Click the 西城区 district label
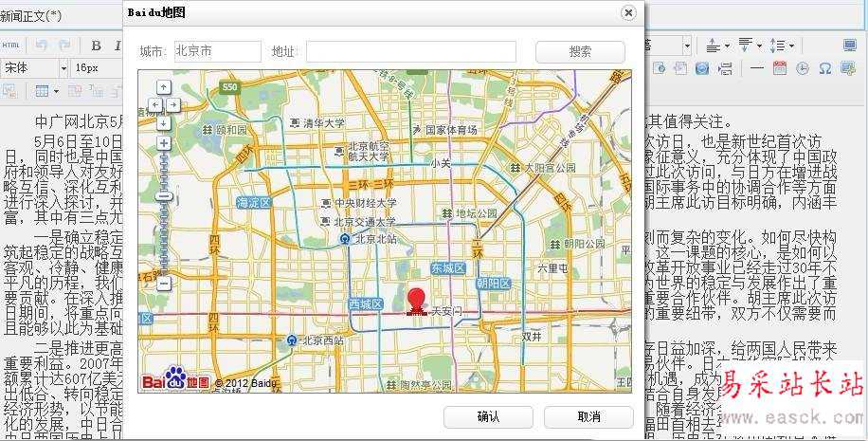Viewport: 868px width, 441px height. pyautogui.click(x=366, y=304)
